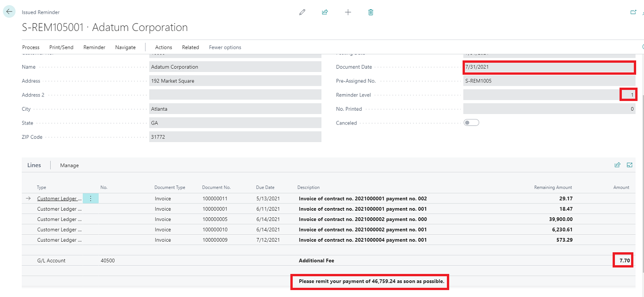Viewport: 644px width, 297px height.
Task: Open the Manage dropdown in Lines
Action: [x=69, y=166]
